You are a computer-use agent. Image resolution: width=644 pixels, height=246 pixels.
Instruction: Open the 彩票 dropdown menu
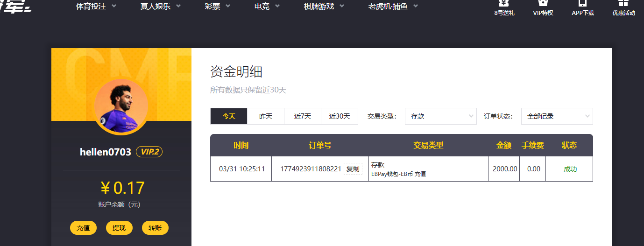tap(218, 7)
